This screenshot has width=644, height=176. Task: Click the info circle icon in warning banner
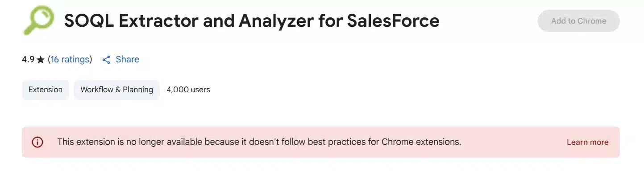(37, 142)
